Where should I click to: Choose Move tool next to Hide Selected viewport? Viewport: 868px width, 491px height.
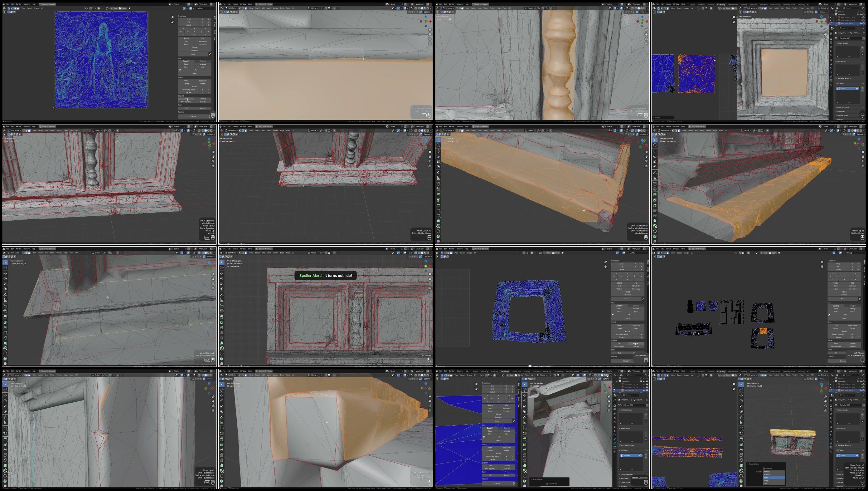525,396
